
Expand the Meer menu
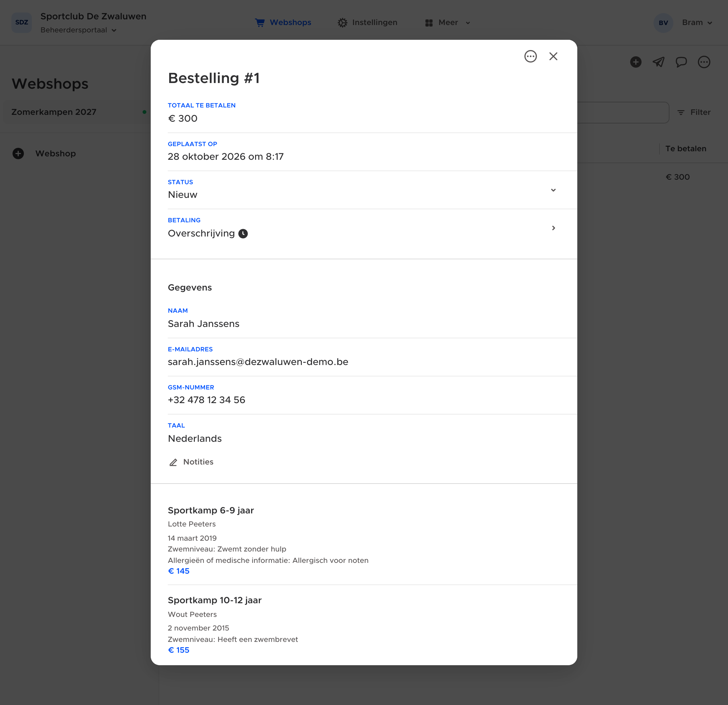coord(448,23)
